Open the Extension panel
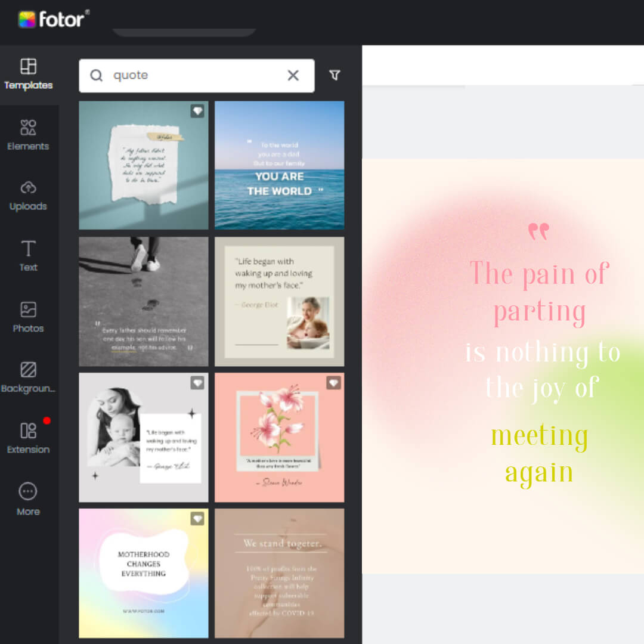644x644 pixels. click(x=28, y=438)
